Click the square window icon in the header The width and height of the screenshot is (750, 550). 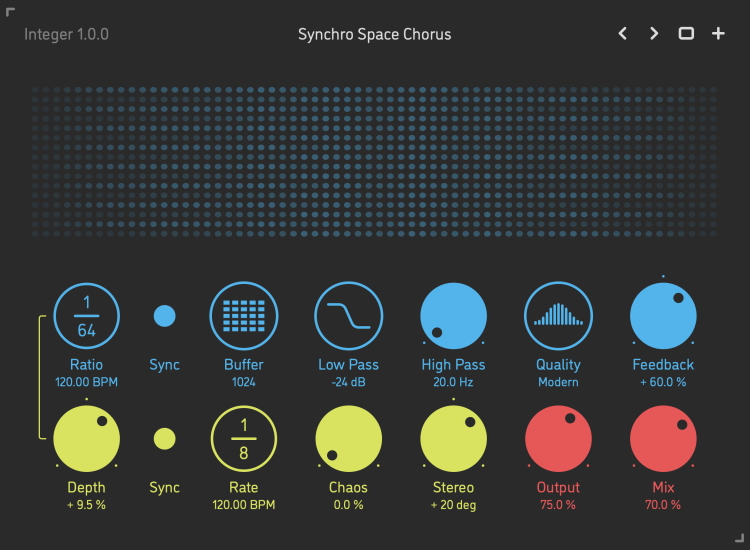tap(686, 34)
